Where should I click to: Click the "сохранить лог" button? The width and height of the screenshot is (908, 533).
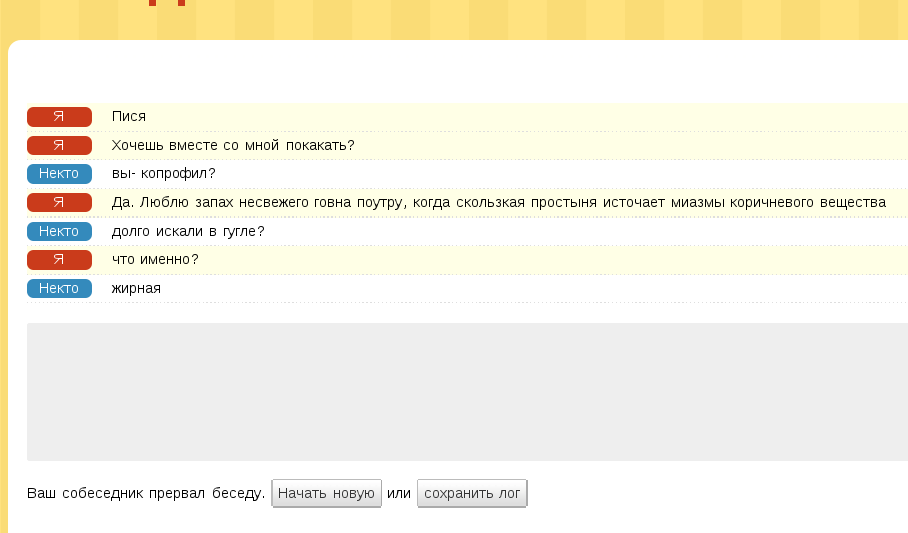click(471, 494)
